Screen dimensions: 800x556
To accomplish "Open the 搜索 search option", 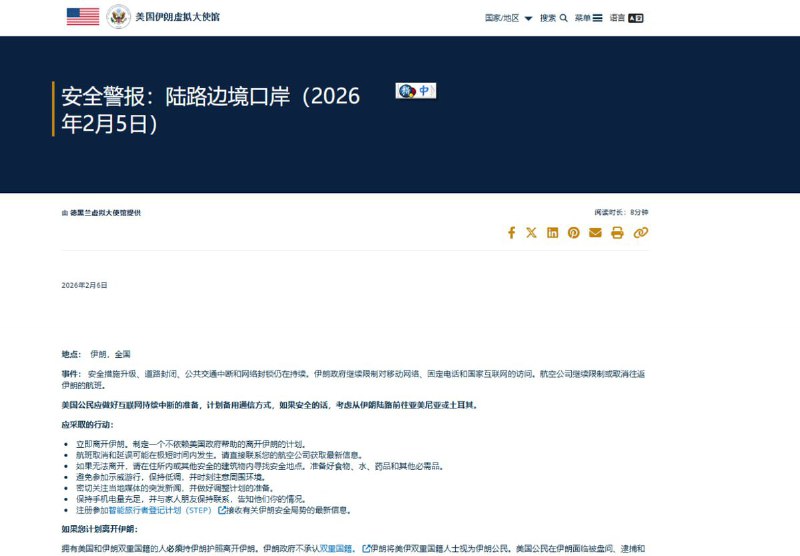I will point(554,18).
